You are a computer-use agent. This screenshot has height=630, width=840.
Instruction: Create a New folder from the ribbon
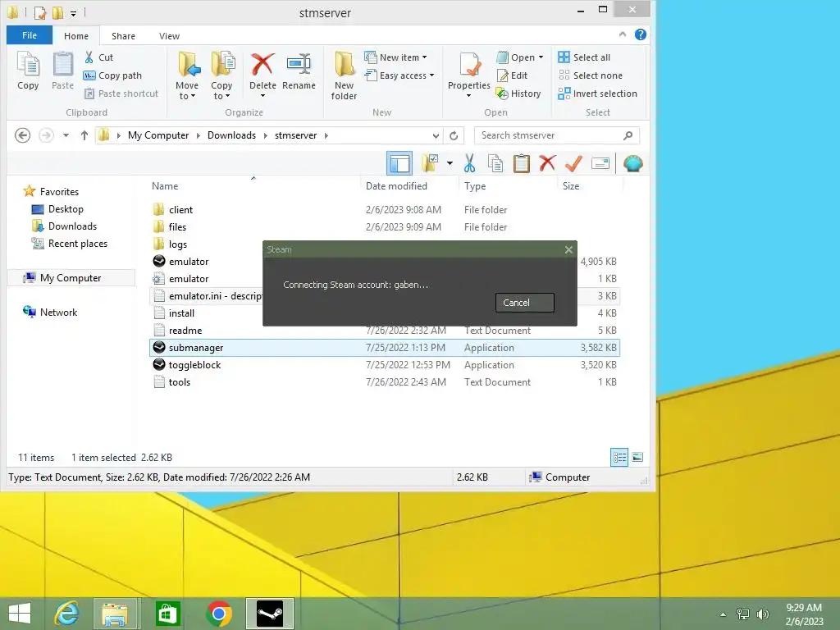coord(344,75)
